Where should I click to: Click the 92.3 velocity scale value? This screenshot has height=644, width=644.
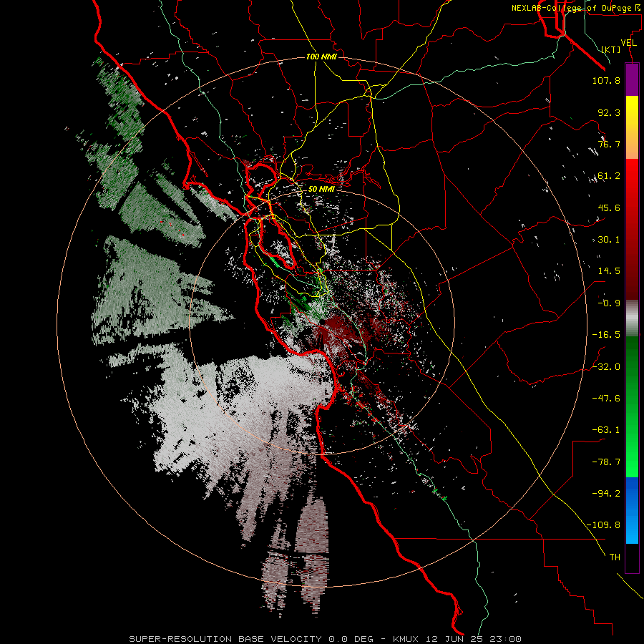point(609,112)
